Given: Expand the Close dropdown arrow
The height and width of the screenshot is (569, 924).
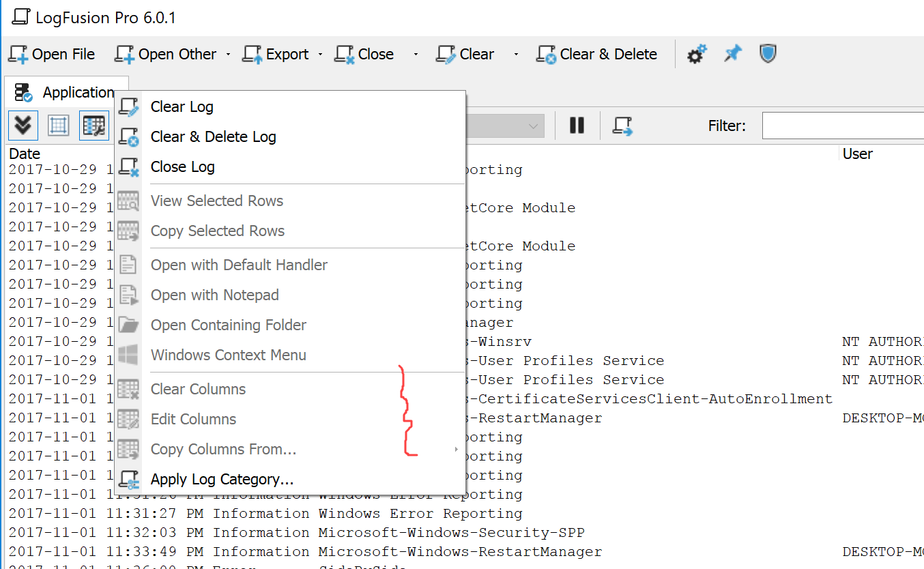Looking at the screenshot, I should click(415, 55).
